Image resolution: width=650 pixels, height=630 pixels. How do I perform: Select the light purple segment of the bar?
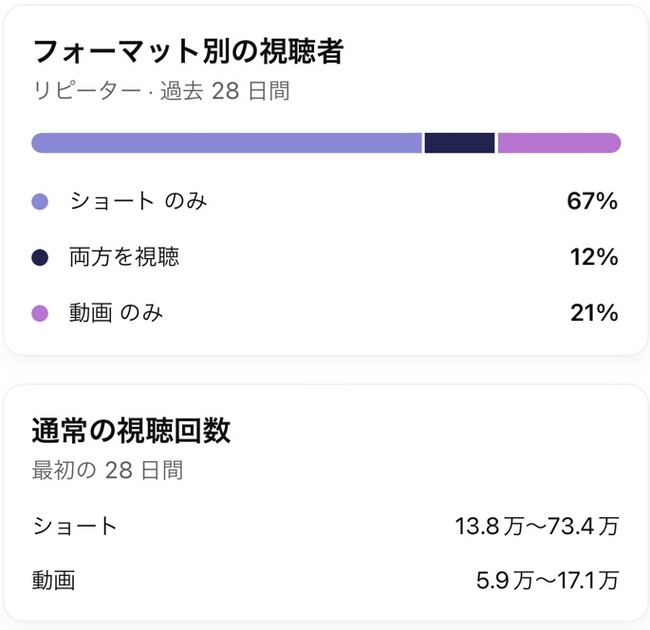227,143
